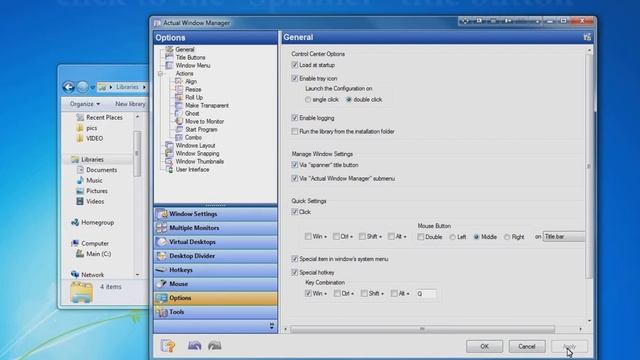The image size is (640, 360).
Task: Click the OK button
Action: tap(484, 347)
